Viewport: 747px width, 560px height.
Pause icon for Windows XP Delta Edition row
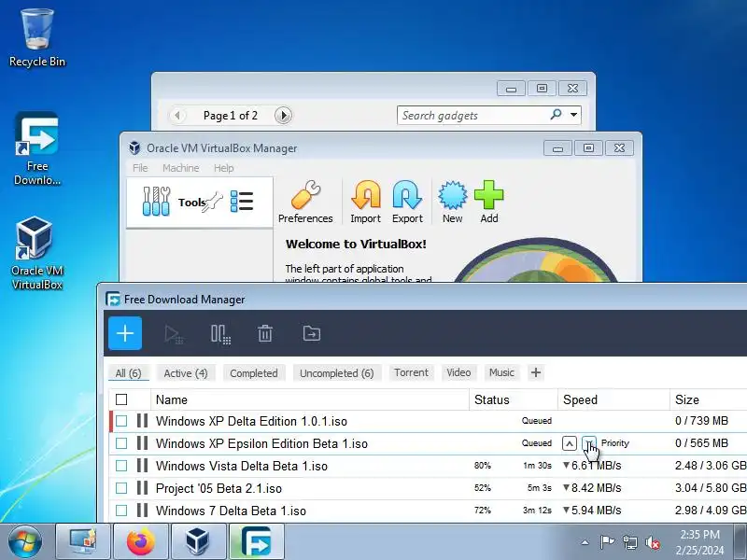pos(142,421)
